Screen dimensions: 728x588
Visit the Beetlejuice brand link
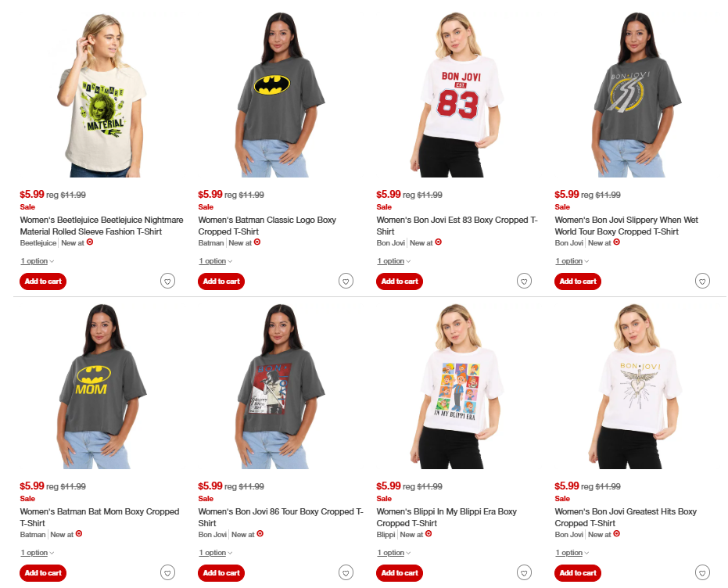38,242
